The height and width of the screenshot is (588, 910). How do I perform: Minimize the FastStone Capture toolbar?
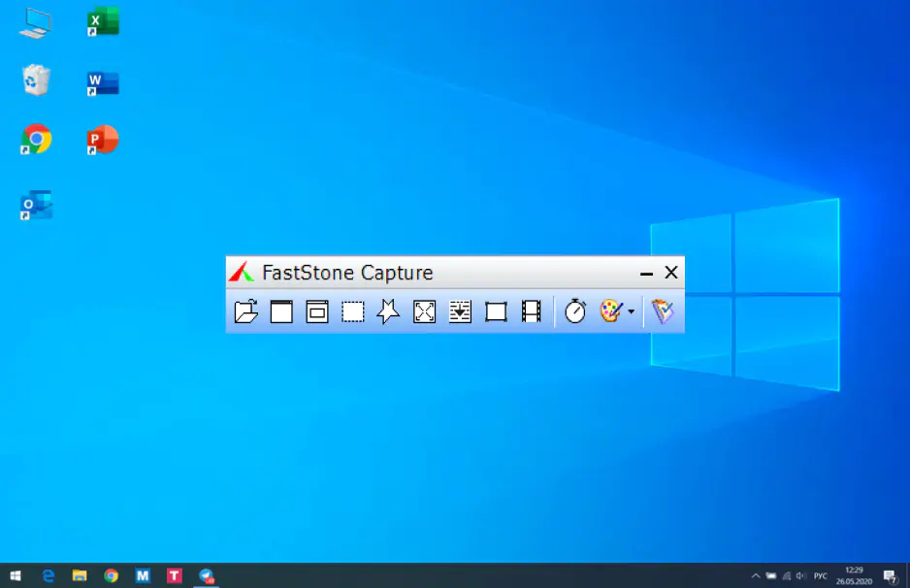coord(646,274)
